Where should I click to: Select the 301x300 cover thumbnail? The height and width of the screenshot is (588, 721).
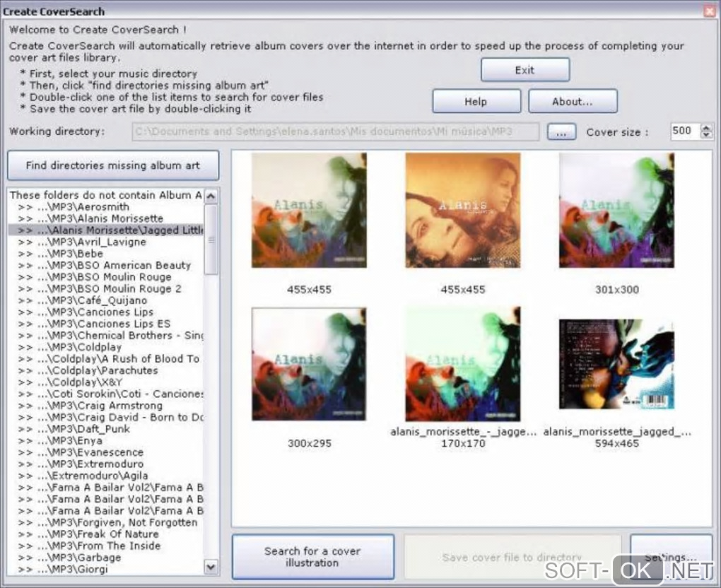coord(616,211)
